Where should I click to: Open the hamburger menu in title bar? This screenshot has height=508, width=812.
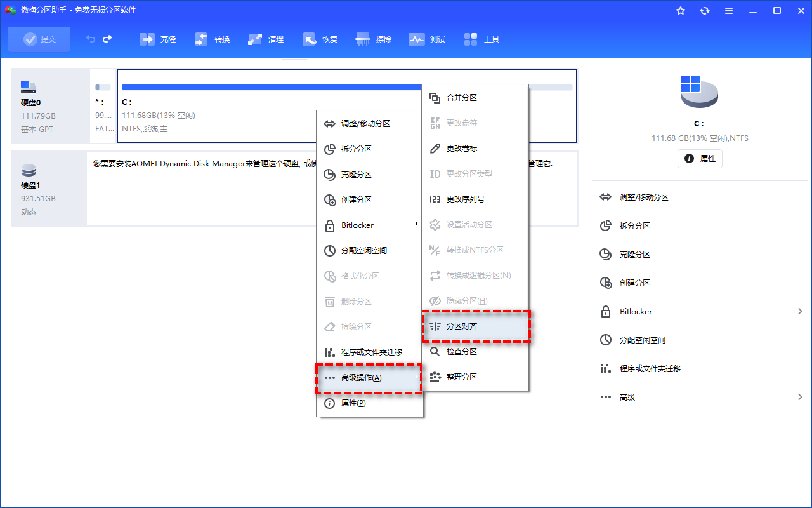(x=728, y=10)
